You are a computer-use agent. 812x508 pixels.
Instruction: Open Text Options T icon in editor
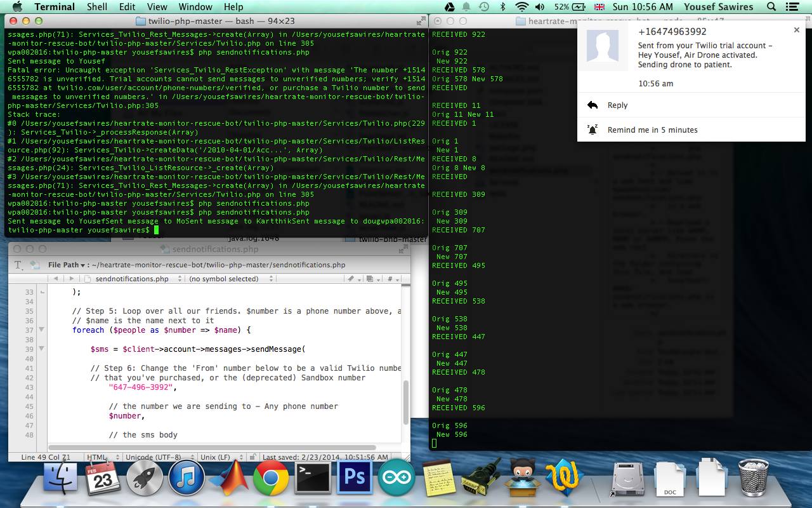tap(19, 265)
